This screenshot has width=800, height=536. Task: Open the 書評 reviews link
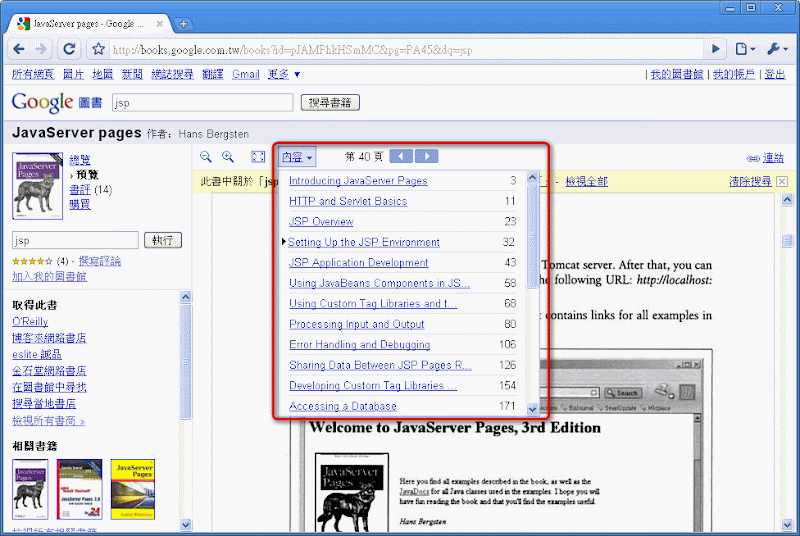point(80,190)
